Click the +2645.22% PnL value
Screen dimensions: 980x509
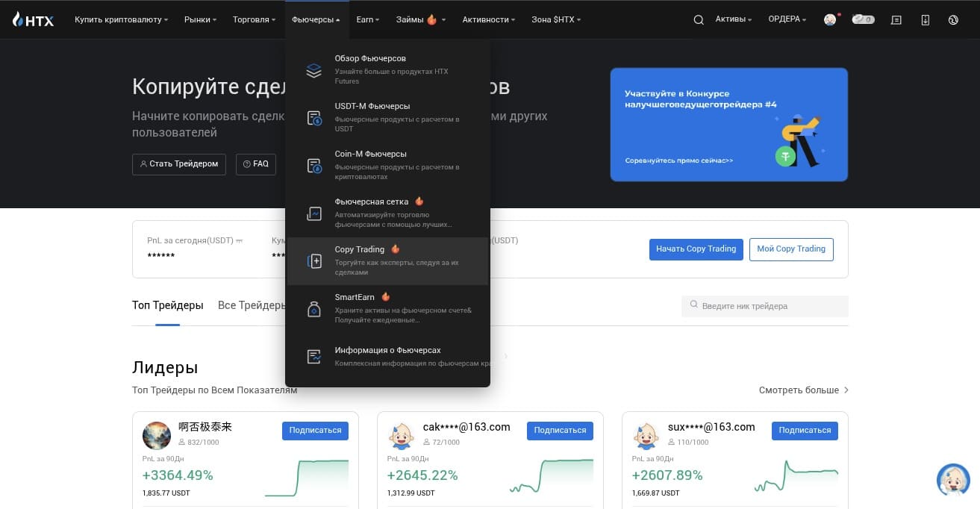coord(422,475)
